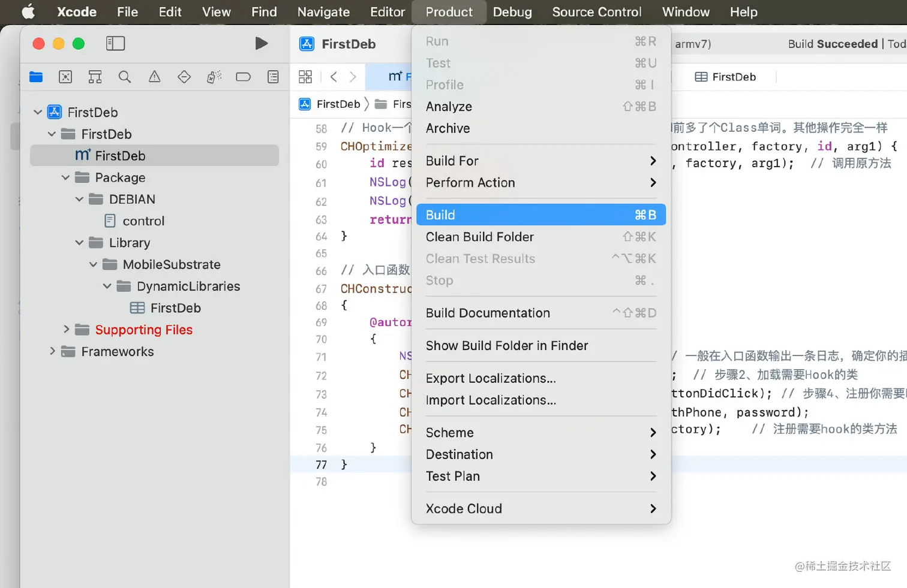Click the related items grid icon

305,77
